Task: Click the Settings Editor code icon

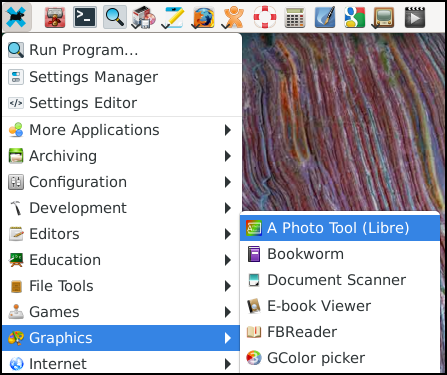Action: click(x=16, y=103)
